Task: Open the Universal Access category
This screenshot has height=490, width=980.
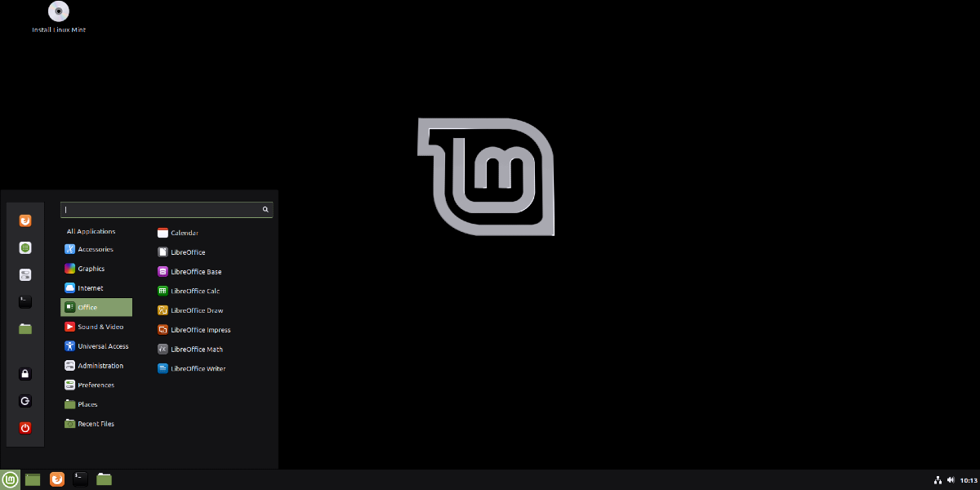Action: pyautogui.click(x=96, y=346)
